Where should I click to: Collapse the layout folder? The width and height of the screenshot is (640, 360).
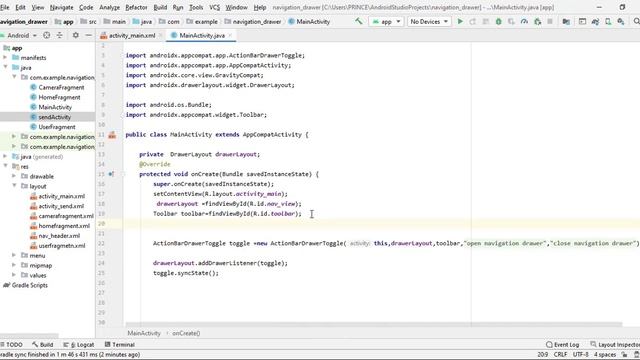coord(14,186)
